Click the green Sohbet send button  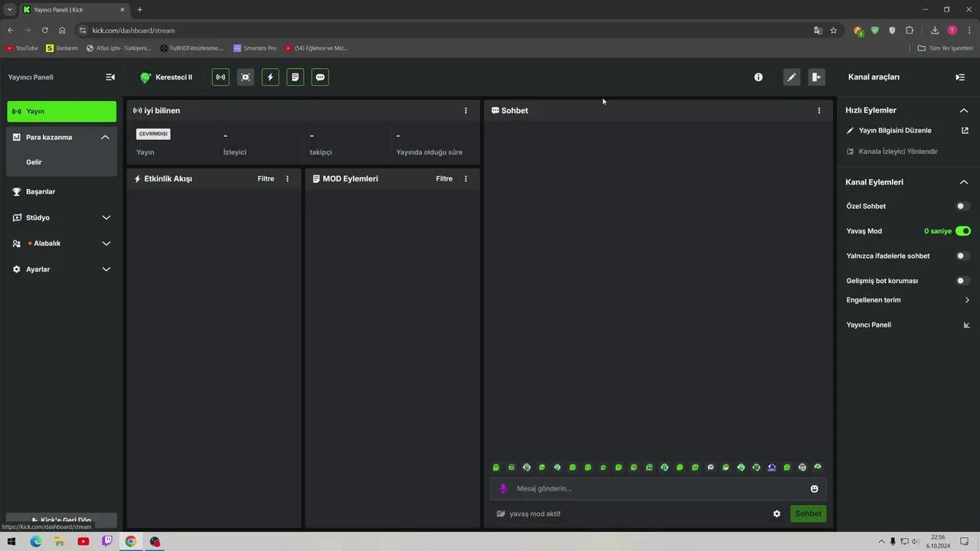tap(808, 514)
